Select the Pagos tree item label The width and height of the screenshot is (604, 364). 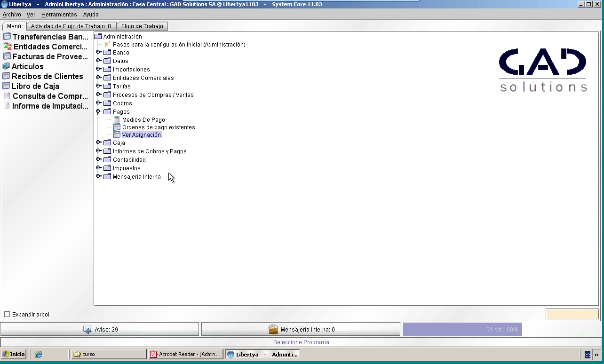coord(121,112)
